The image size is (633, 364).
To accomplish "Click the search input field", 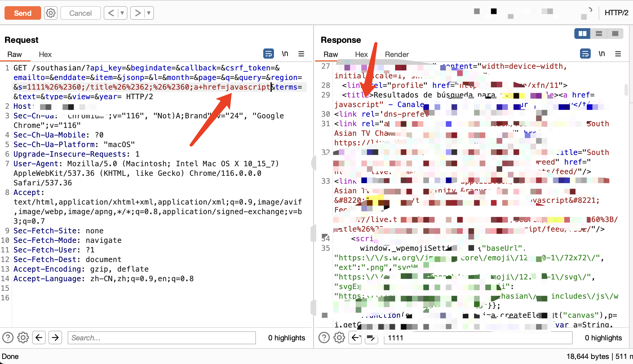I will 162,338.
